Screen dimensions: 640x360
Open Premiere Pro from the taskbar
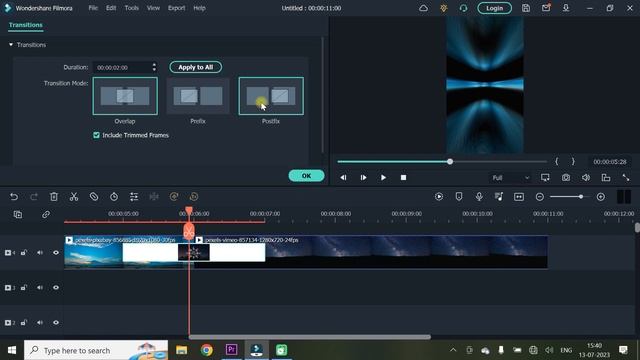coord(231,350)
